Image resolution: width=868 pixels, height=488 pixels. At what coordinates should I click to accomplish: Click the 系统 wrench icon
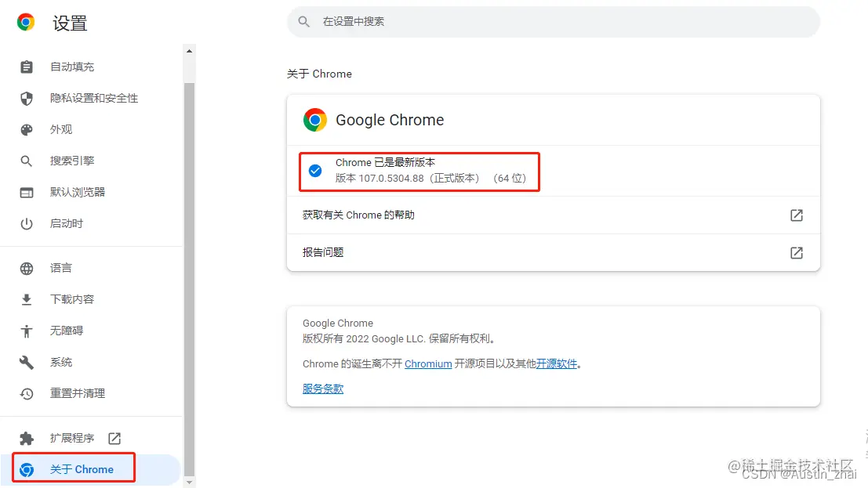27,363
